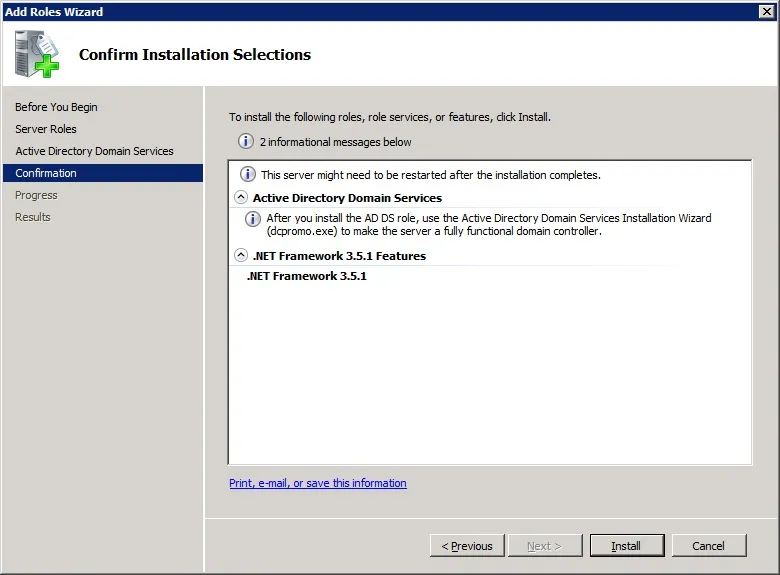The height and width of the screenshot is (575, 780).
Task: Click info icon beside the dcpromo.exe note
Action: 253,219
